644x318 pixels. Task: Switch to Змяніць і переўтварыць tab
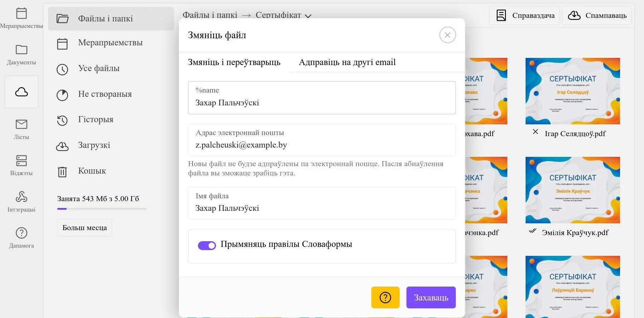[x=234, y=62]
